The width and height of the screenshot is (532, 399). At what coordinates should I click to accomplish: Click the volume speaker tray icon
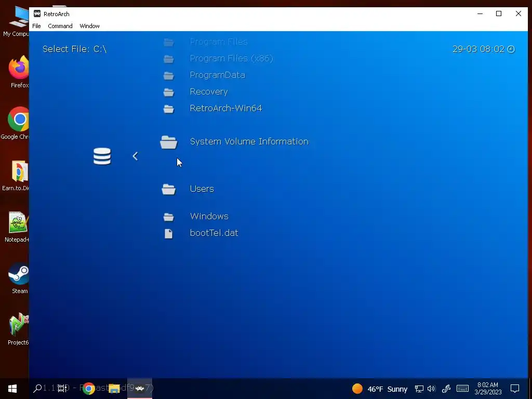tap(431, 389)
